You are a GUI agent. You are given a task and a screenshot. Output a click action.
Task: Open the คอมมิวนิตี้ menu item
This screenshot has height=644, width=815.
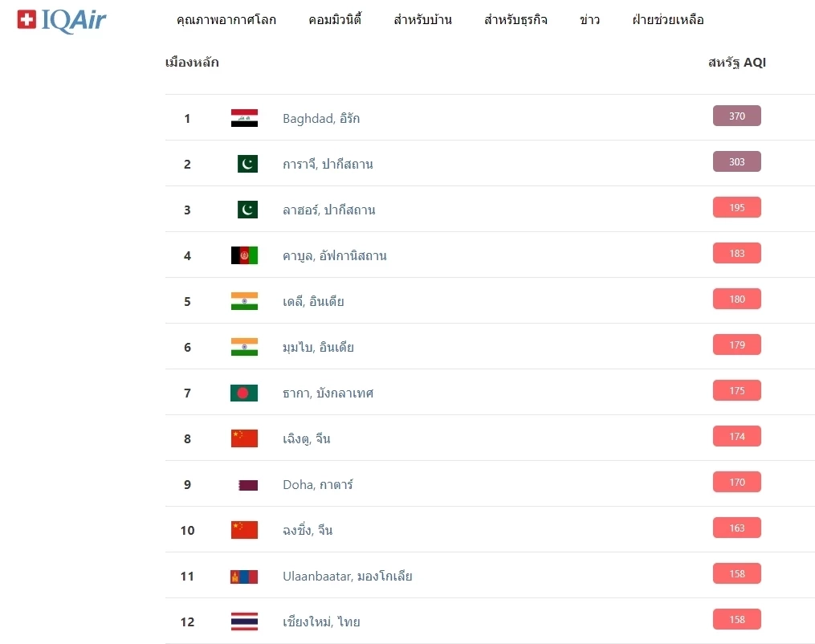[335, 20]
